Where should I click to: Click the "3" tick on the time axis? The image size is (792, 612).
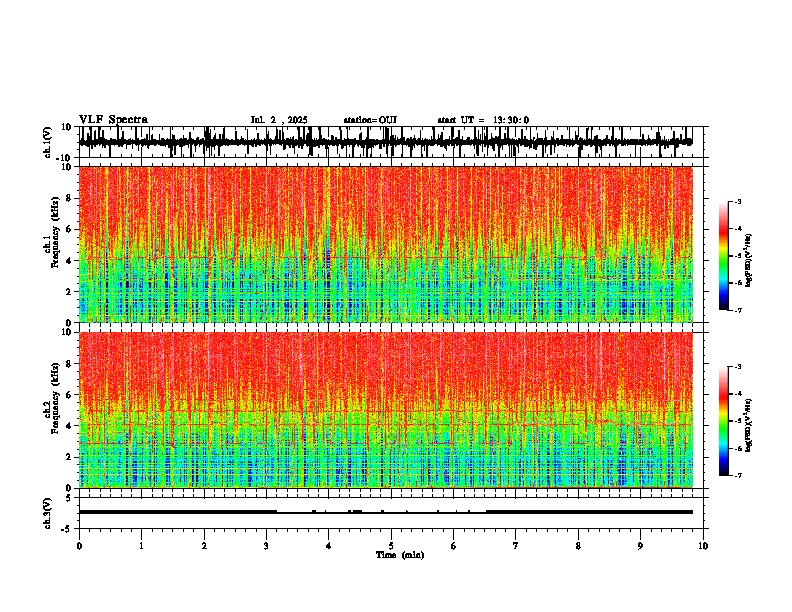(266, 546)
